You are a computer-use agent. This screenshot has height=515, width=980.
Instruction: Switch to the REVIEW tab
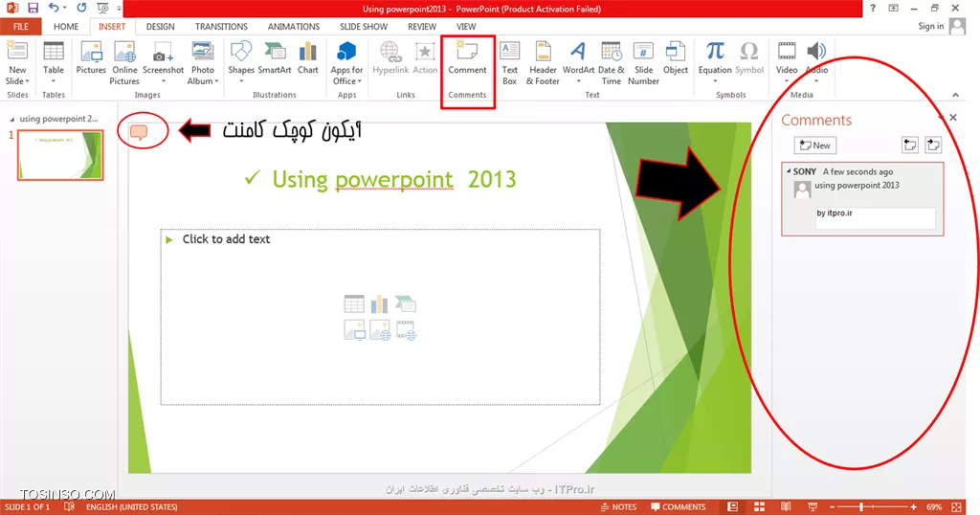pyautogui.click(x=422, y=27)
